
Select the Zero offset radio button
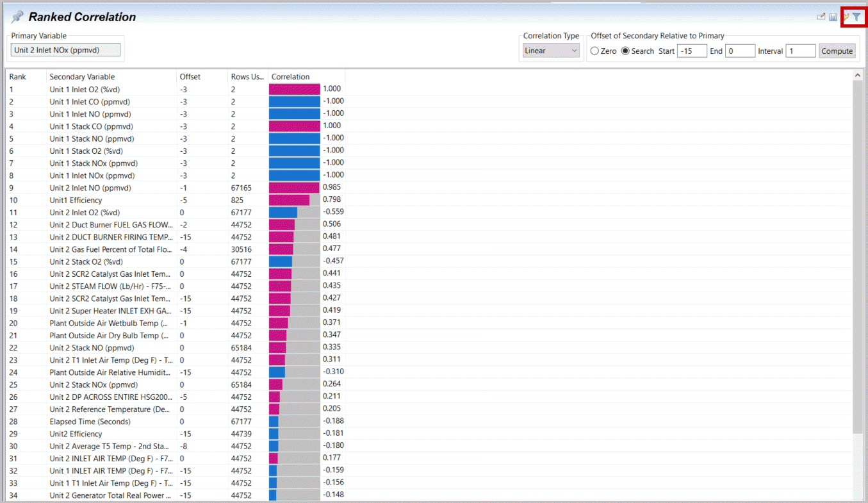[x=594, y=51]
